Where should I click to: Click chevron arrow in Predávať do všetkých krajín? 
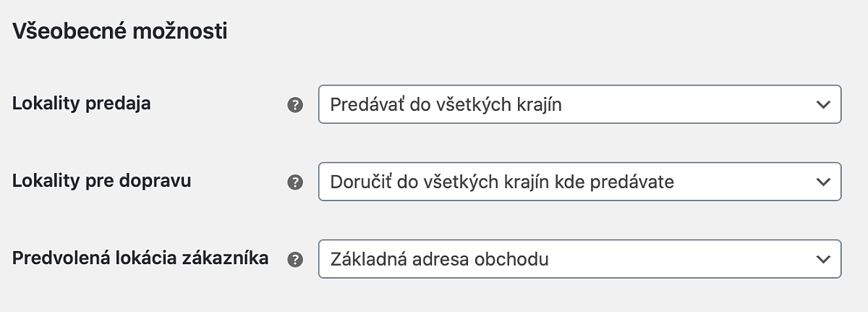click(x=822, y=104)
